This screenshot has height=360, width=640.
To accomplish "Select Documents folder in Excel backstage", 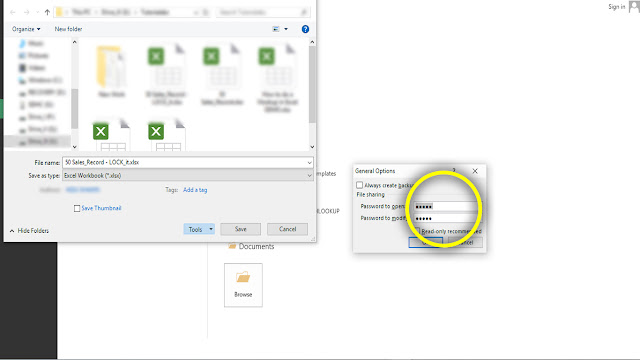I will click(251, 247).
